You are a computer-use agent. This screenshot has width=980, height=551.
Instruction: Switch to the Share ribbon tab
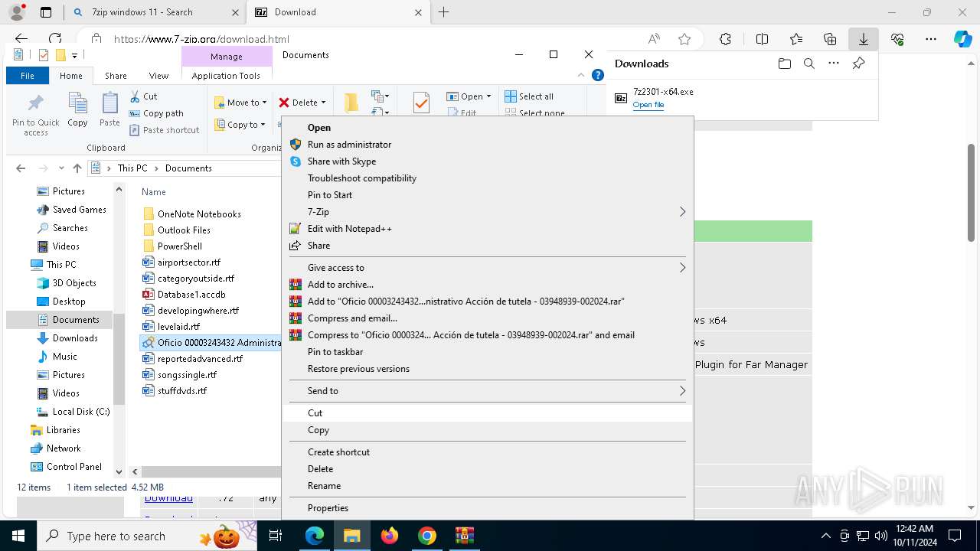tap(116, 76)
